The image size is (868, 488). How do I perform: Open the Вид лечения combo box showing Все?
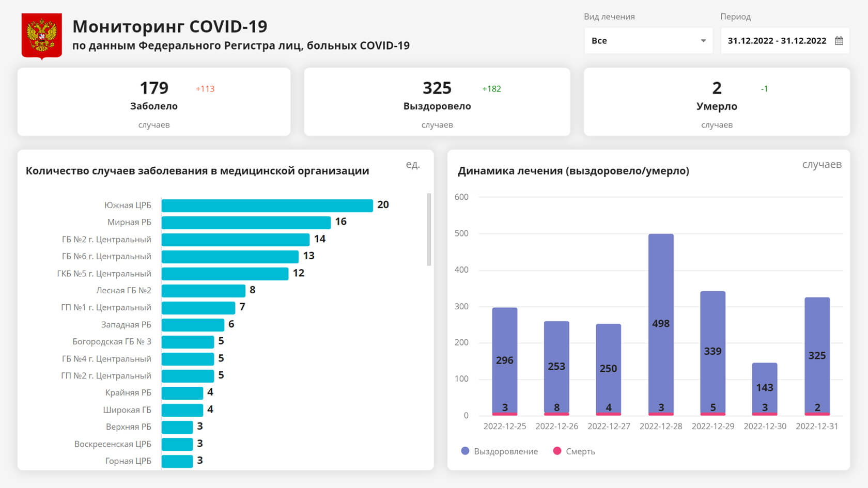click(x=648, y=41)
